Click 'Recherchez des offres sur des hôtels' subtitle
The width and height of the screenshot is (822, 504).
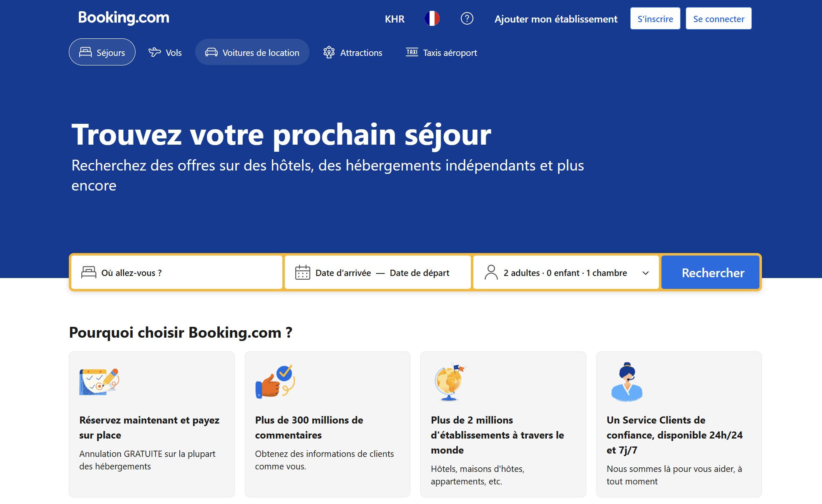(327, 175)
